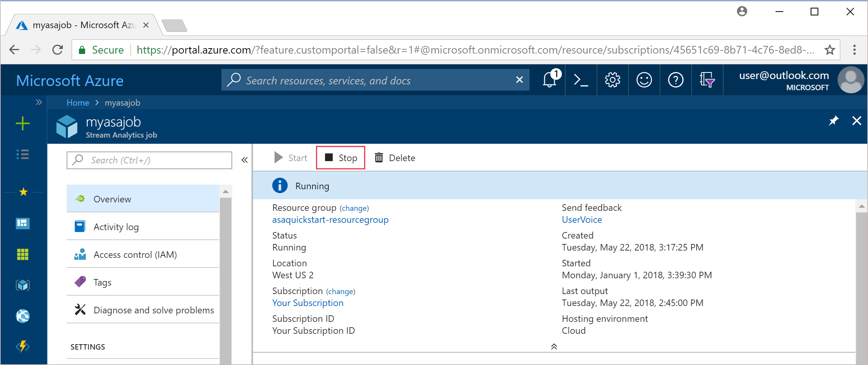Click the feedback smiley icon
Viewport: 868px width, 365px height.
tap(644, 80)
